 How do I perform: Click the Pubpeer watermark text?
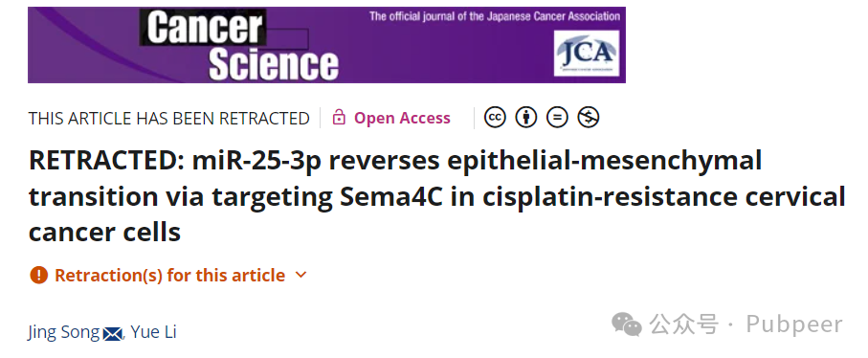coord(794,324)
